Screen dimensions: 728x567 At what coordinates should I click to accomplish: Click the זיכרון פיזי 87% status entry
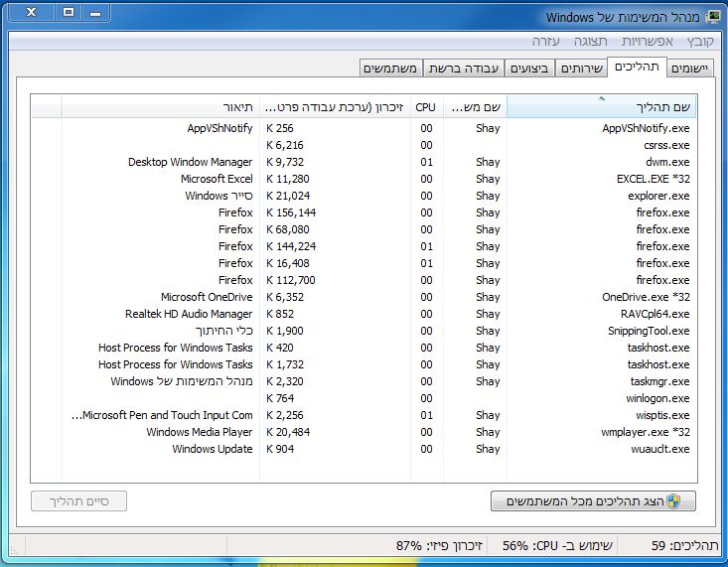439,545
